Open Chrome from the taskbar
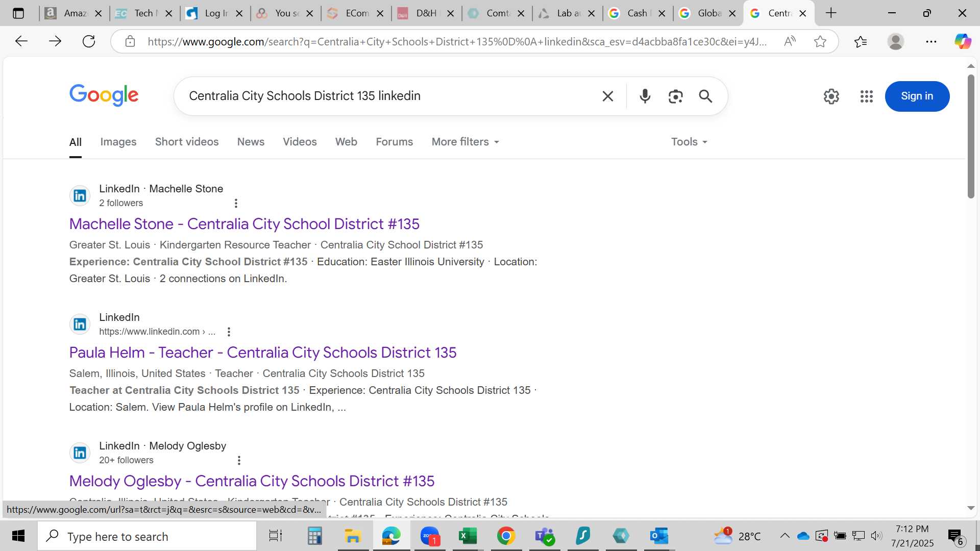Screen dimensions: 980x551 coord(506,536)
